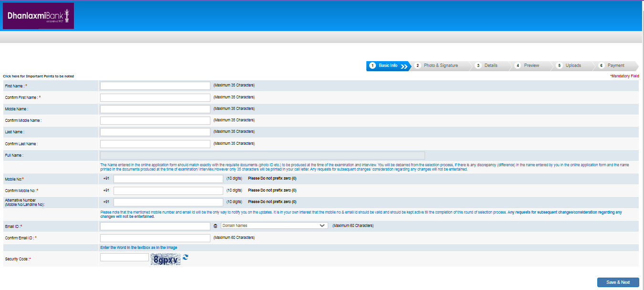
Task: Click the Dhanlaxmi Bank logo
Action: 39,16
